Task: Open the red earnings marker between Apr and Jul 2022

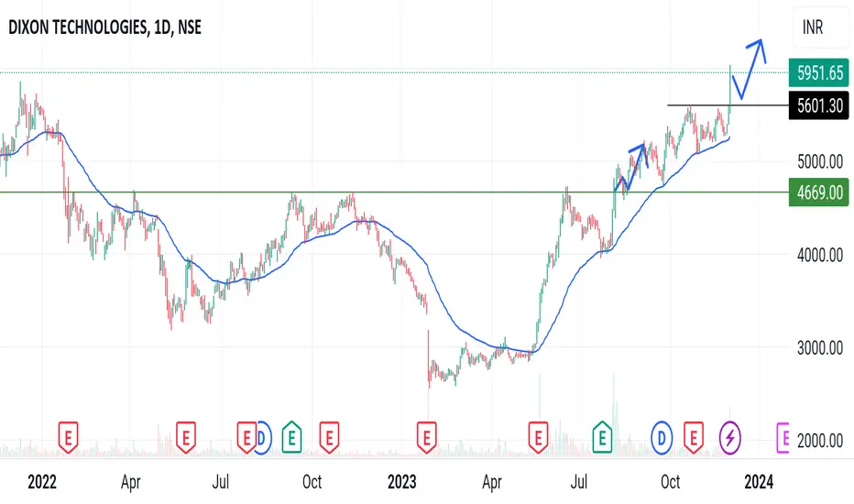Action: pos(186,437)
